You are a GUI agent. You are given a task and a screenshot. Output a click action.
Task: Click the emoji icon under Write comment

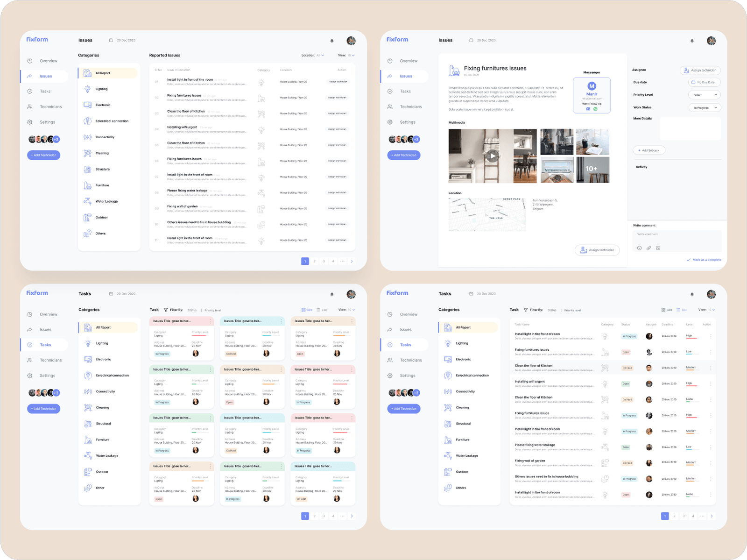click(x=639, y=248)
